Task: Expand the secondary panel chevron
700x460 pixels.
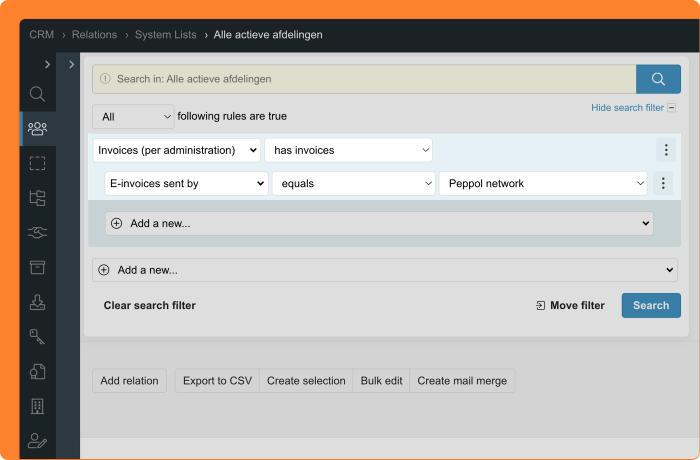Action: [x=71, y=64]
